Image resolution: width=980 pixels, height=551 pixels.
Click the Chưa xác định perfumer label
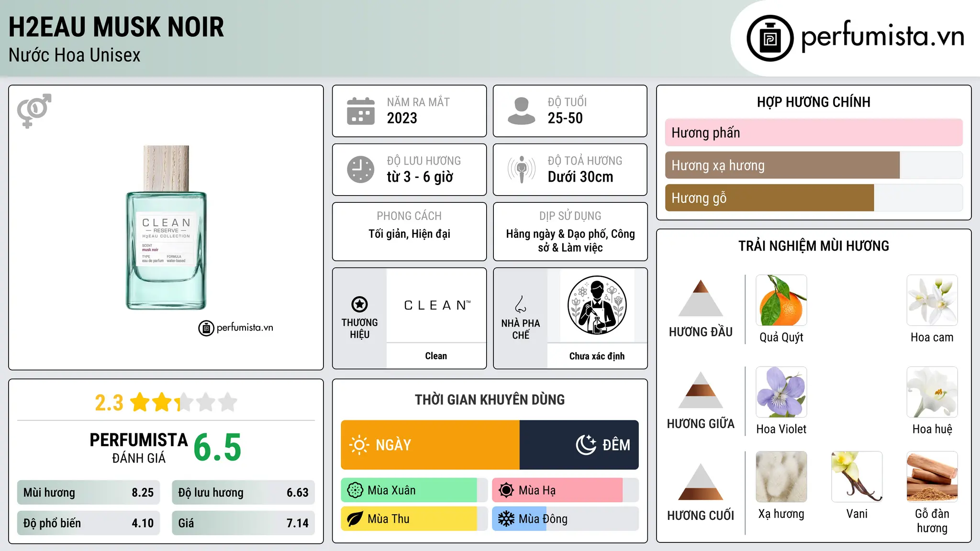pyautogui.click(x=597, y=356)
